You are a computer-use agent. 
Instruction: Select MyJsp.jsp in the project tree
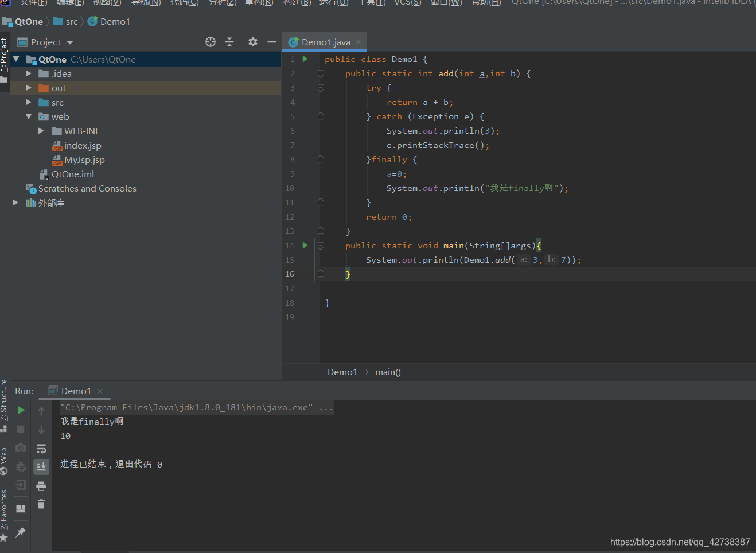click(x=84, y=159)
